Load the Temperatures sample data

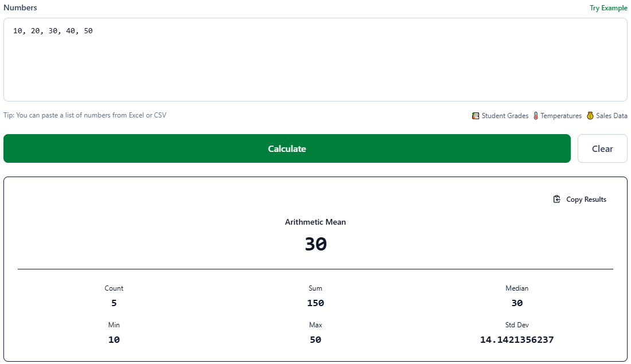(561, 115)
